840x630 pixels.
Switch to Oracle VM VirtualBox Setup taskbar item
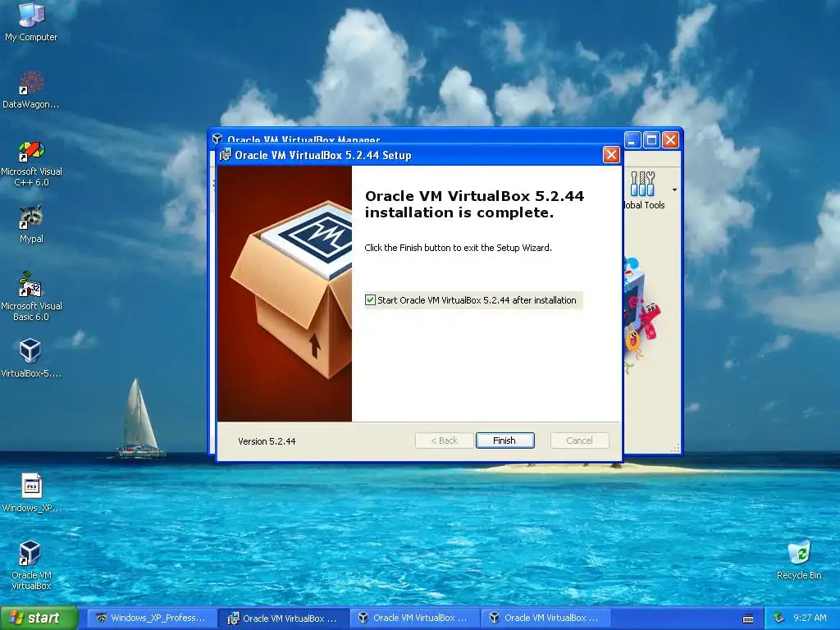click(283, 618)
